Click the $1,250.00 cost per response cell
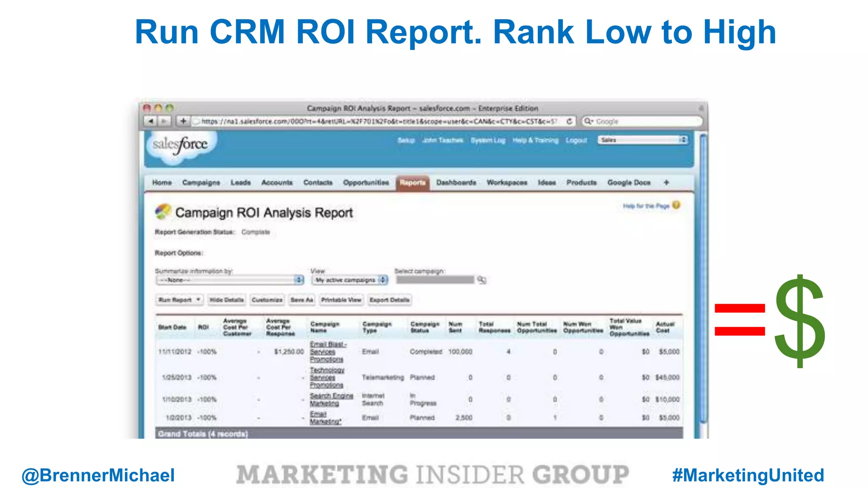The width and height of the screenshot is (868, 488). [289, 352]
